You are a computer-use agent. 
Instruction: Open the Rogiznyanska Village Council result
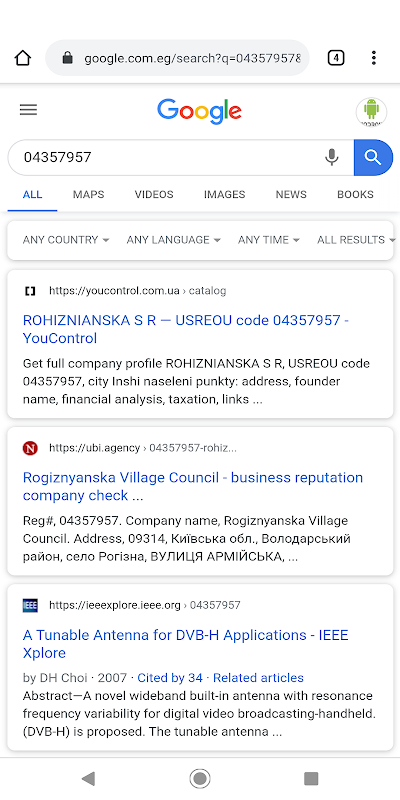click(x=193, y=486)
